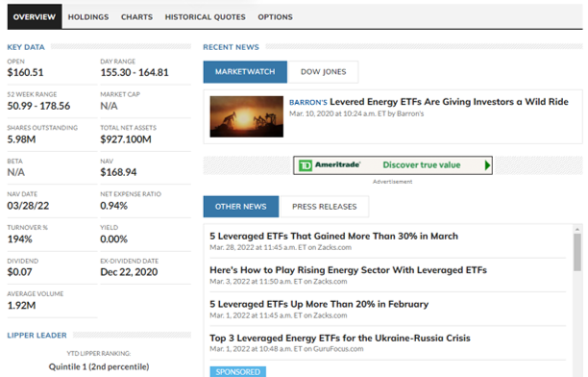Image resolution: width=588 pixels, height=377 pixels.
Task: Click the Sponsored label
Action: coord(237,372)
